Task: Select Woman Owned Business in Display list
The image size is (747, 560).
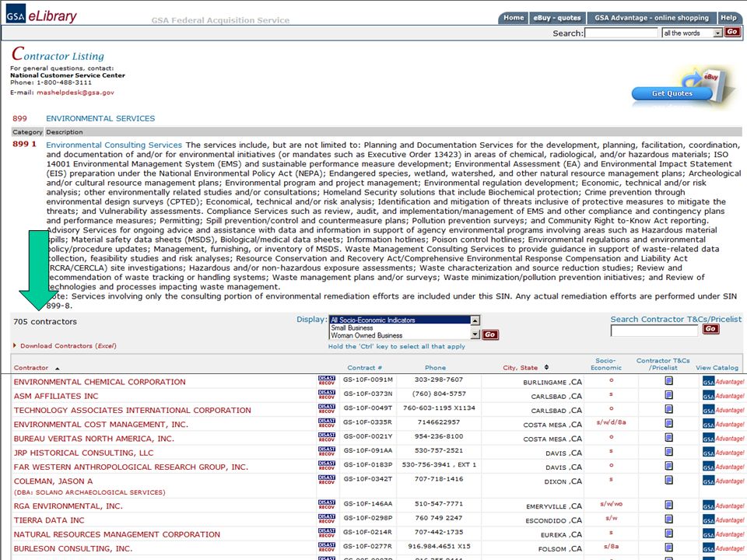Action: coord(399,335)
